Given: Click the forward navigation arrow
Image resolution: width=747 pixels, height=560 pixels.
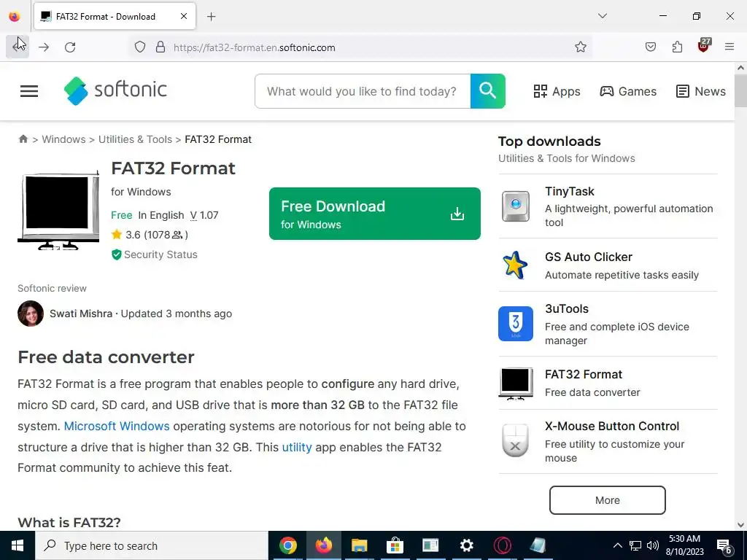Looking at the screenshot, I should 44,47.
